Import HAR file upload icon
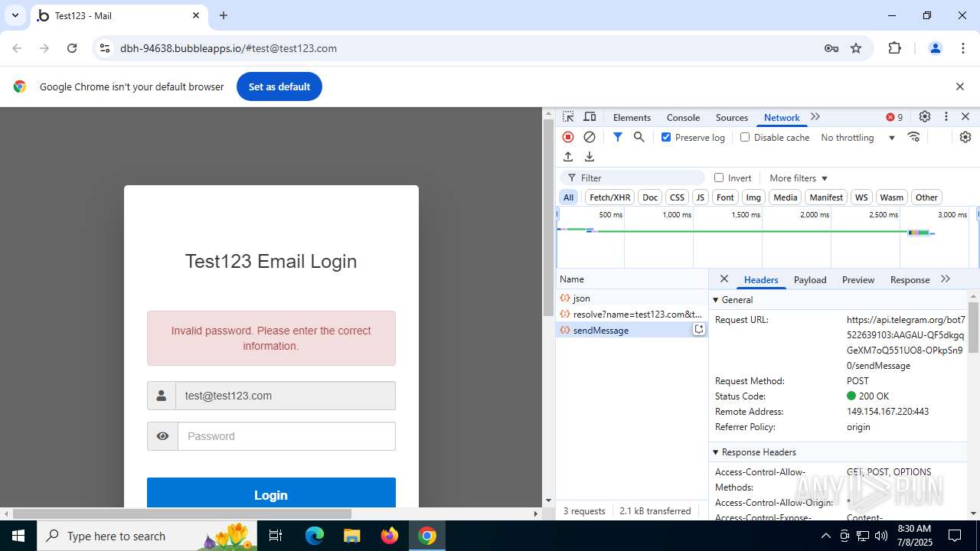 pos(568,157)
